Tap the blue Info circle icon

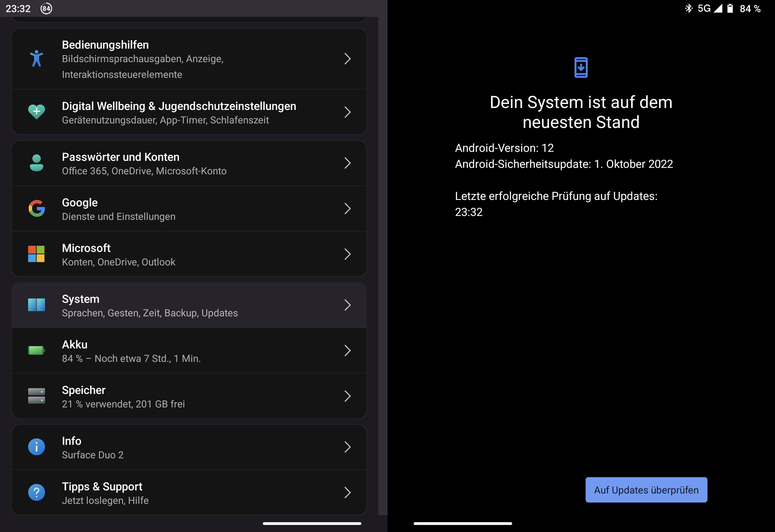(x=37, y=447)
